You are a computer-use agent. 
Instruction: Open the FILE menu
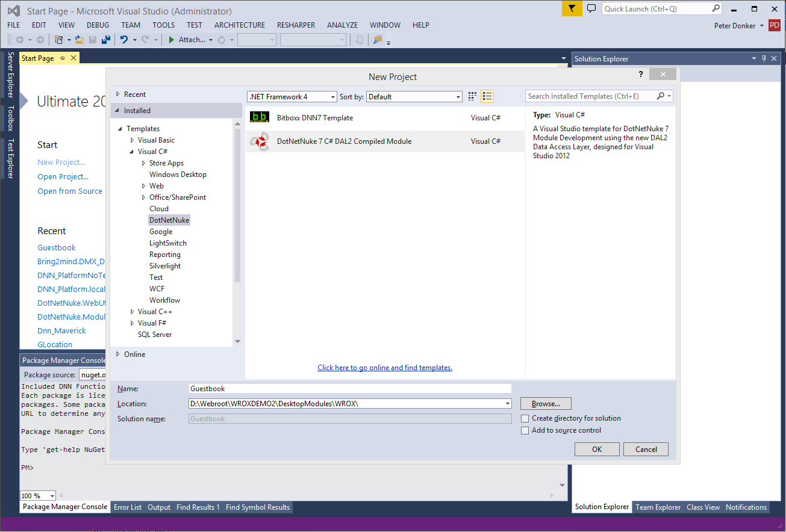pos(14,25)
